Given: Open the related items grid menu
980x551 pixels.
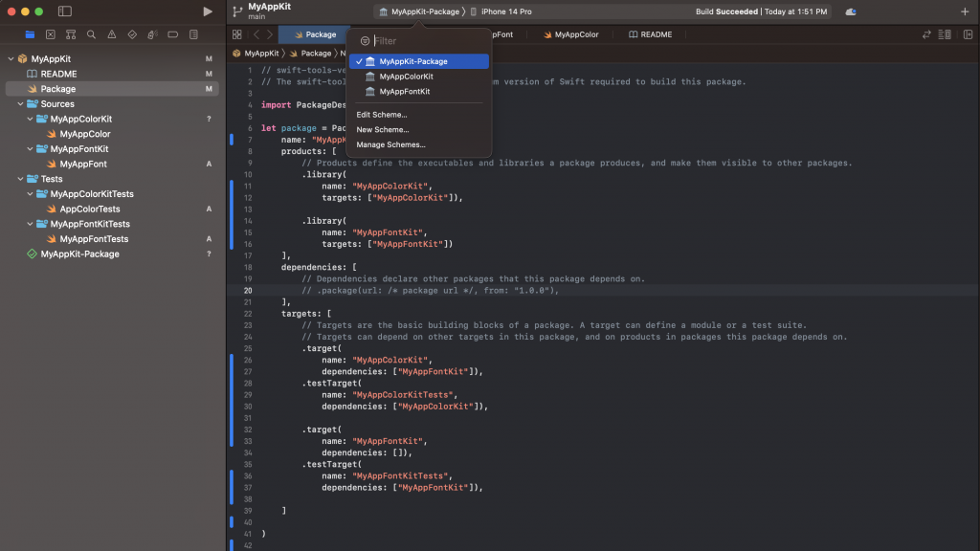Looking at the screenshot, I should [237, 34].
